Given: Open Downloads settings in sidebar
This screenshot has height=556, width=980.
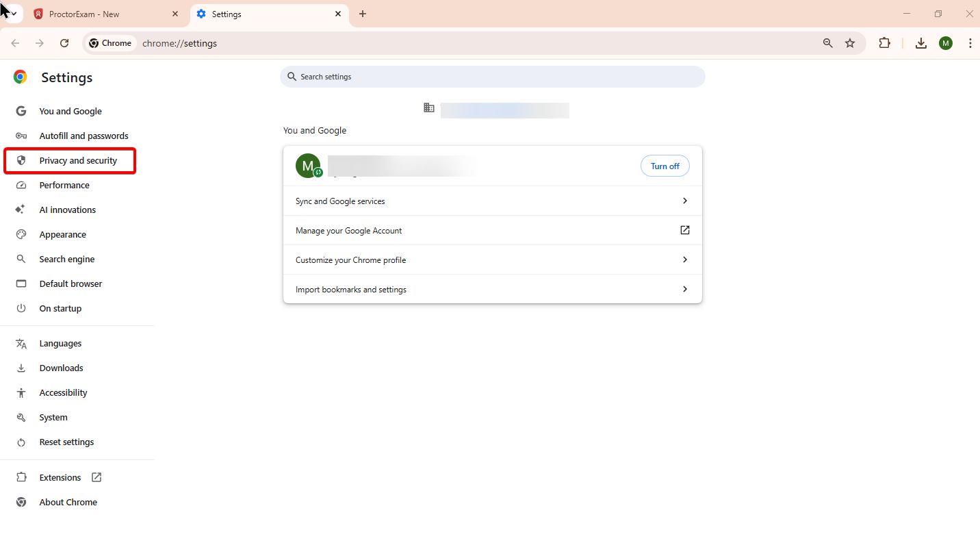Looking at the screenshot, I should (61, 368).
